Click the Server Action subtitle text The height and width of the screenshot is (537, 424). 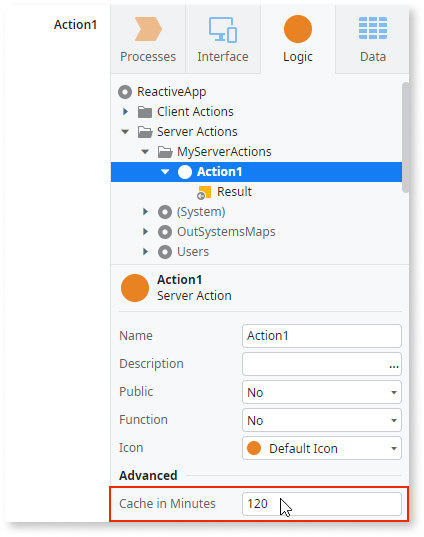click(x=194, y=296)
